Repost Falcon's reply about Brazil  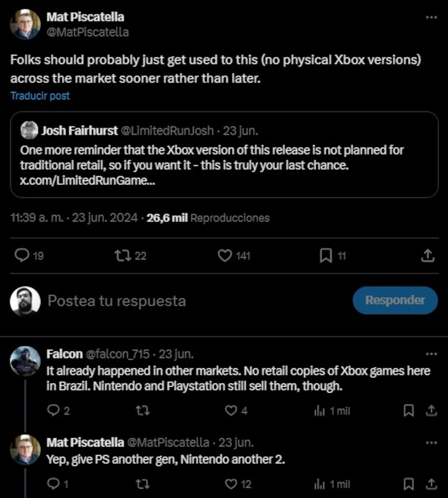(x=142, y=411)
